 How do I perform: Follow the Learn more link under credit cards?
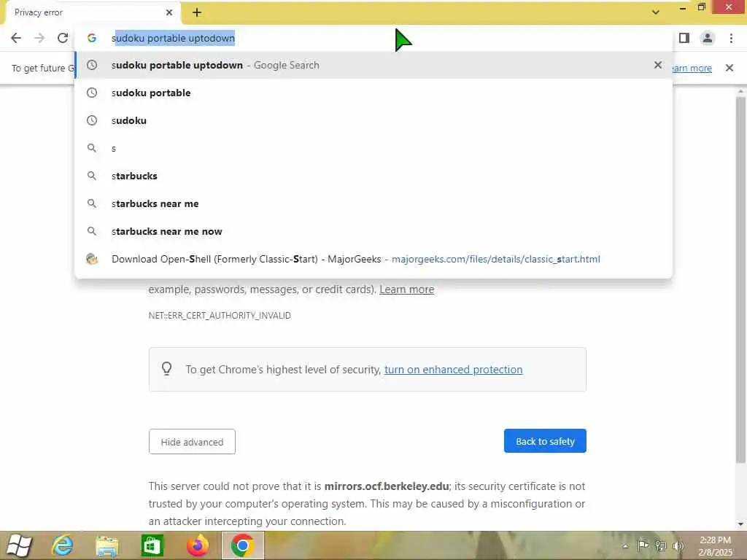coord(406,289)
